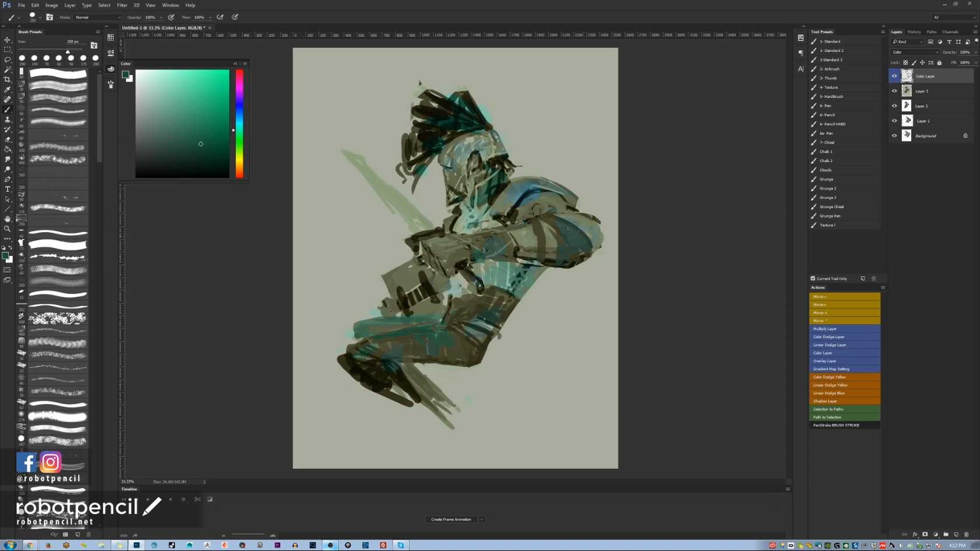
Task: Toggle pressure for size icon
Action: pyautogui.click(x=235, y=17)
